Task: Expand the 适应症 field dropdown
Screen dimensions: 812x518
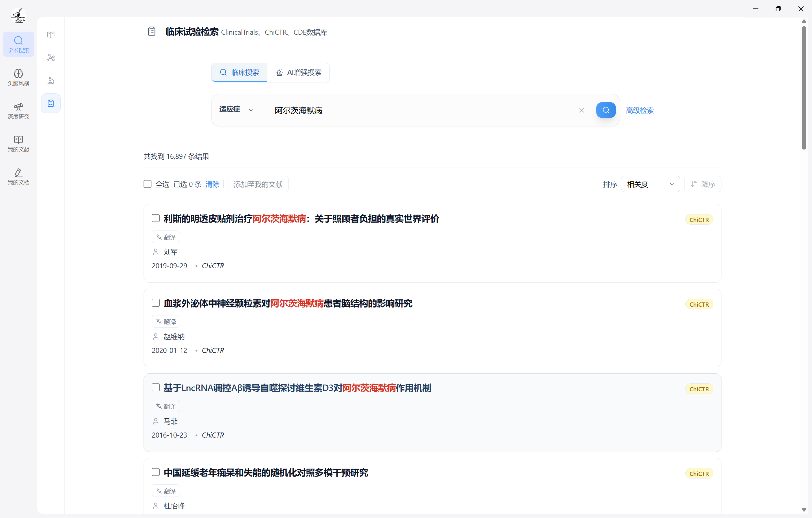Action: [236, 109]
